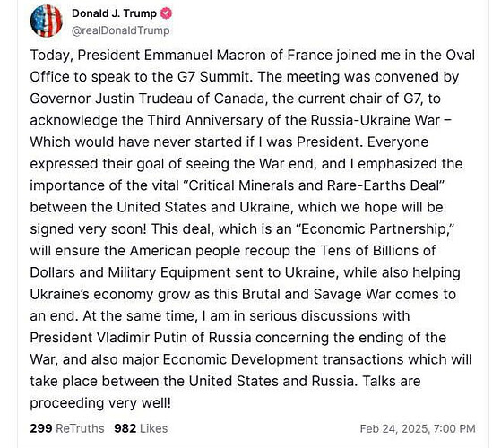Open the Donald J. Trump display name
Screen dimensions: 501x448
point(114,13)
